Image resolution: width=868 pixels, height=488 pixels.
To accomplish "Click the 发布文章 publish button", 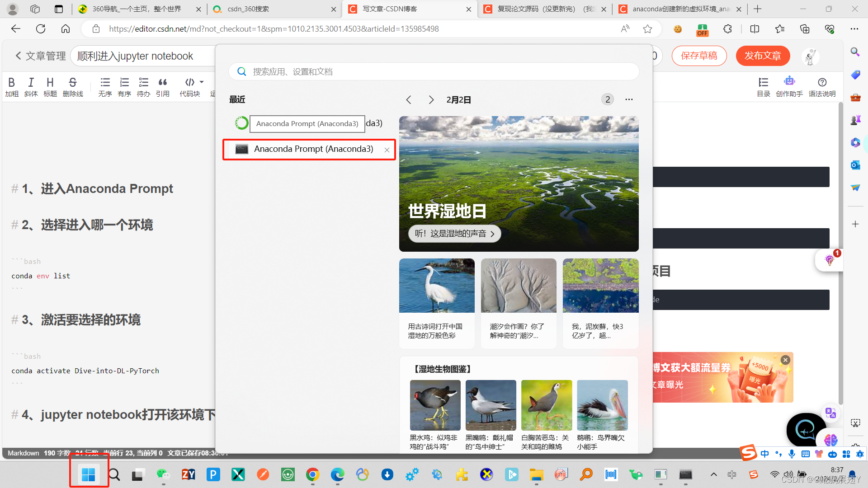I will tap(763, 56).
